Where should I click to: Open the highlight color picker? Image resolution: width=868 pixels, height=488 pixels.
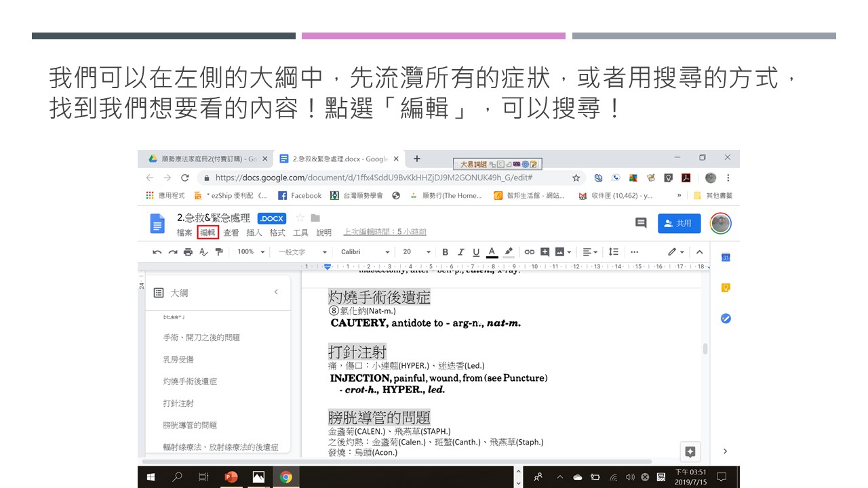tap(509, 251)
